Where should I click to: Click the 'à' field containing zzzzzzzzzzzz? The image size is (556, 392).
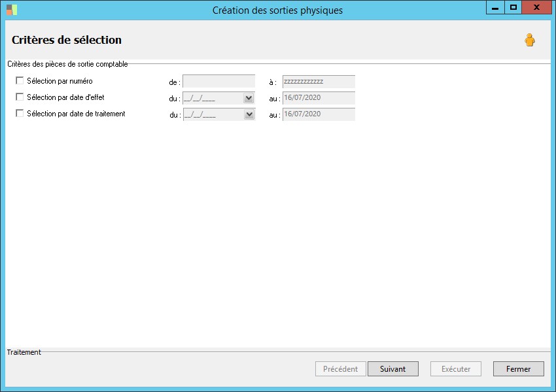click(x=319, y=82)
